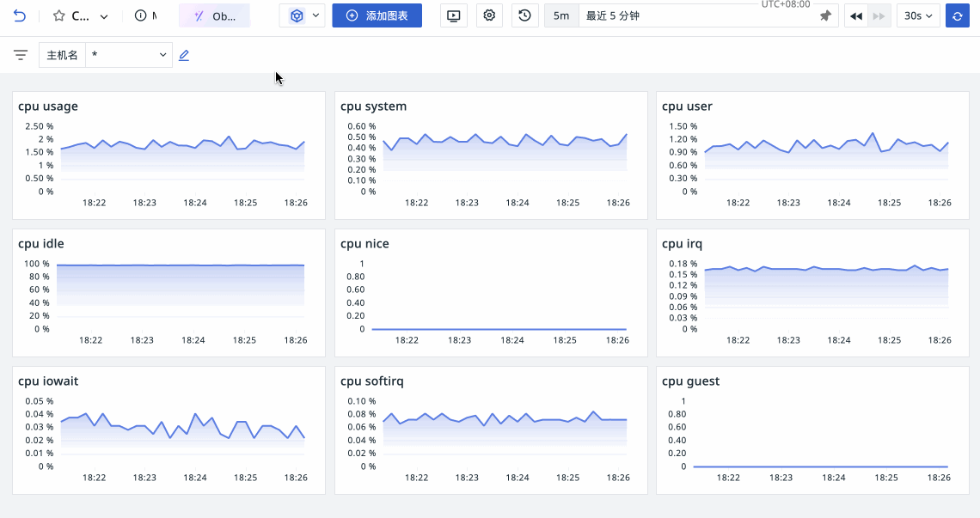Click the cpu iowait panel title
The width and height of the screenshot is (980, 518).
pyautogui.click(x=48, y=381)
